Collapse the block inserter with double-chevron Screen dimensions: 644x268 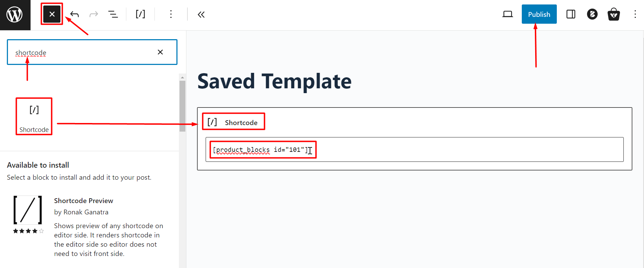[201, 14]
